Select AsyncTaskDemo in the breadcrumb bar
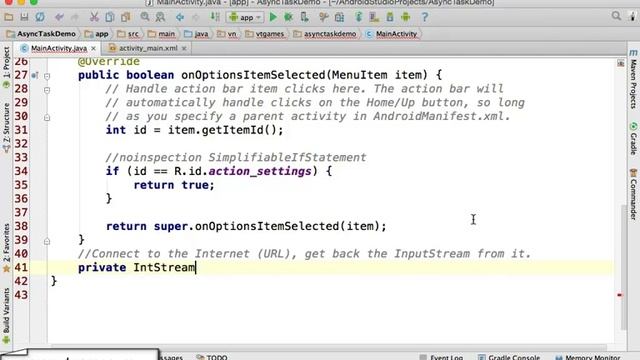This screenshot has height=360, width=640. 41,34
